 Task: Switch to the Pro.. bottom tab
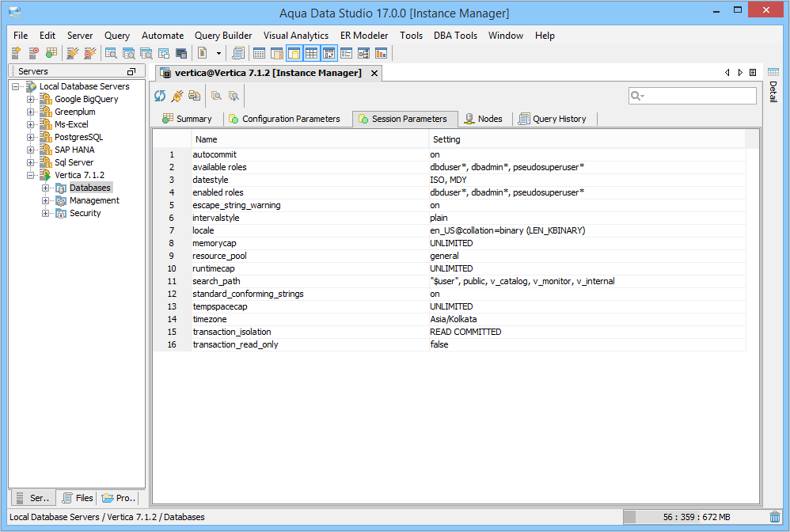(119, 498)
